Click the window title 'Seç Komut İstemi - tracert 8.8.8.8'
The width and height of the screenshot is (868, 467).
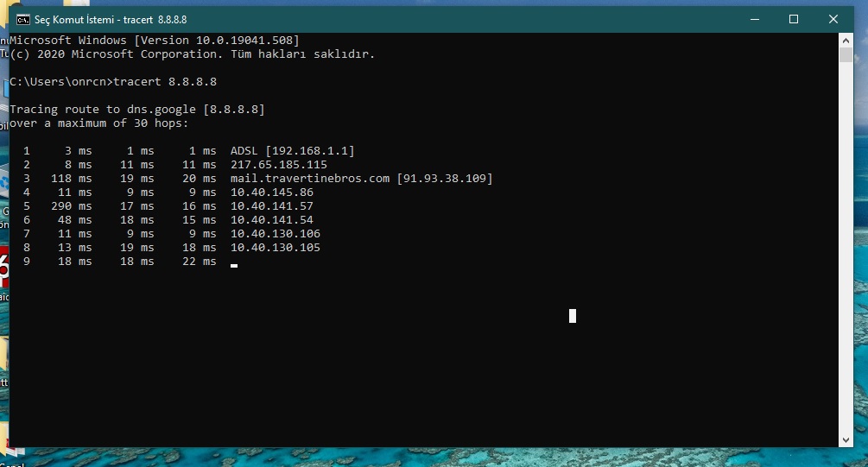coord(111,20)
